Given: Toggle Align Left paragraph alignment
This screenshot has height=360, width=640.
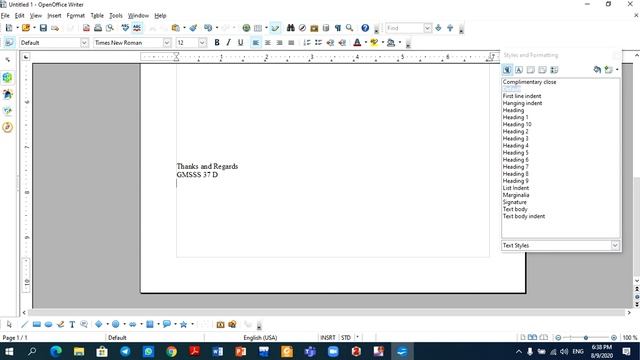Looking at the screenshot, I should coord(256,42).
